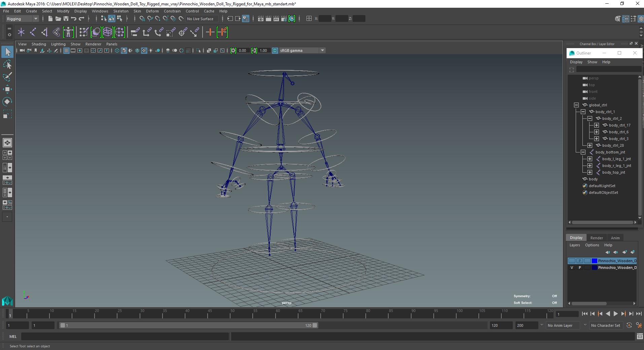Open the Deform menu
The image size is (644, 350).
pos(152,11)
